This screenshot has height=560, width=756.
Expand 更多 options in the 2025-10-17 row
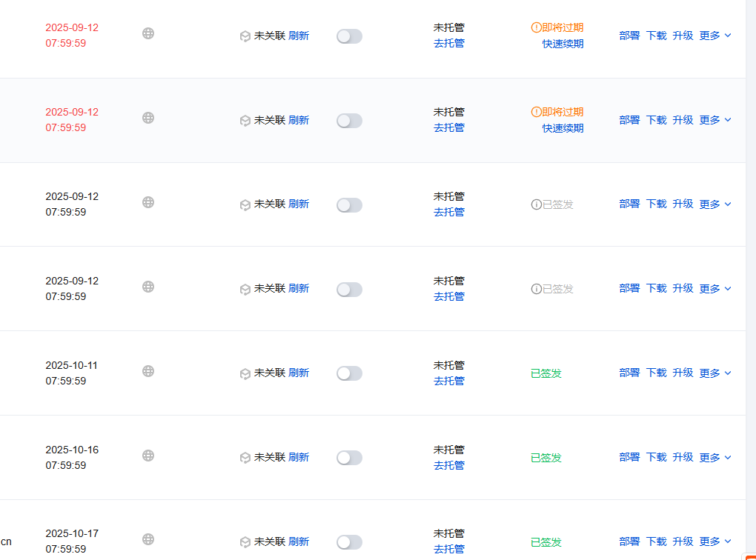715,541
